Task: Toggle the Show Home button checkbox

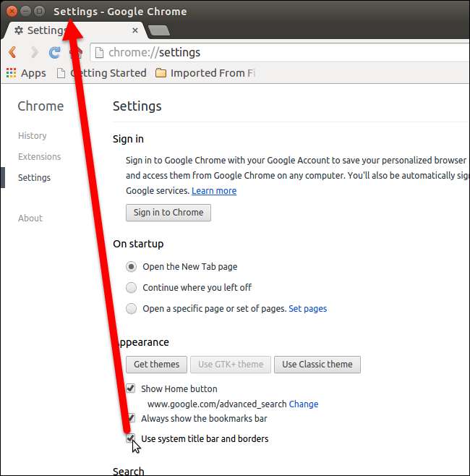Action: 131,388
